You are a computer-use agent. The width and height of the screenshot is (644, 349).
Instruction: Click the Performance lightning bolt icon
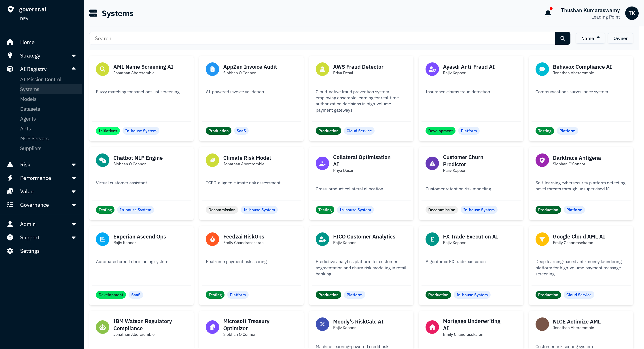pos(10,178)
